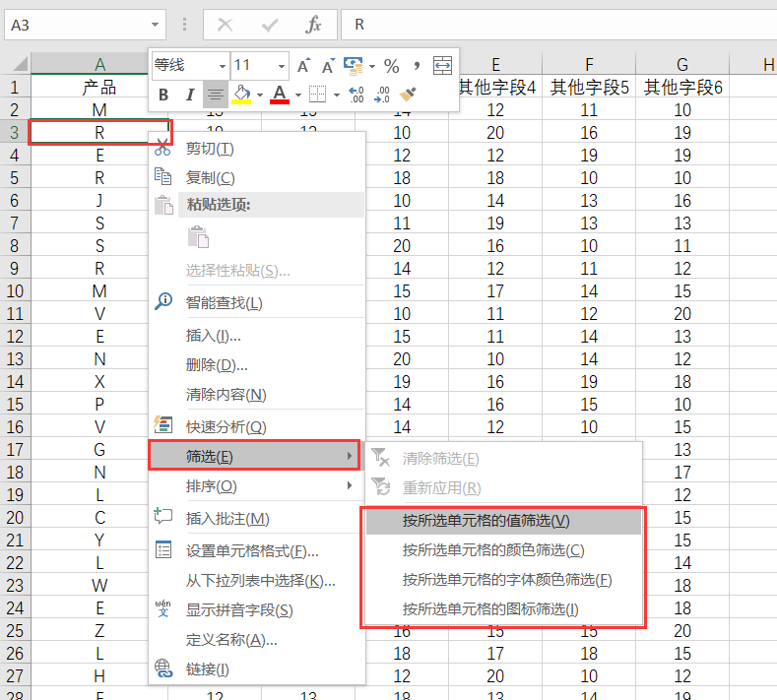Open the borders dropdown arrow

pos(337,95)
